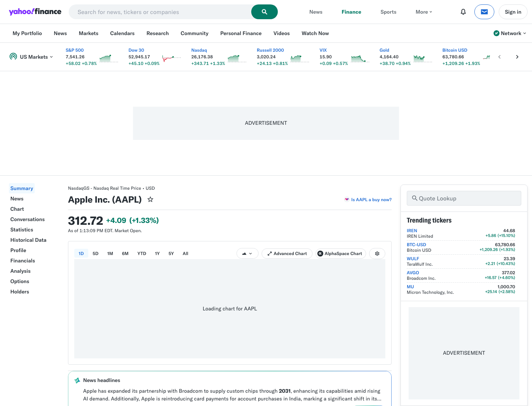
Task: Open Calendars menu item
Action: pos(122,33)
